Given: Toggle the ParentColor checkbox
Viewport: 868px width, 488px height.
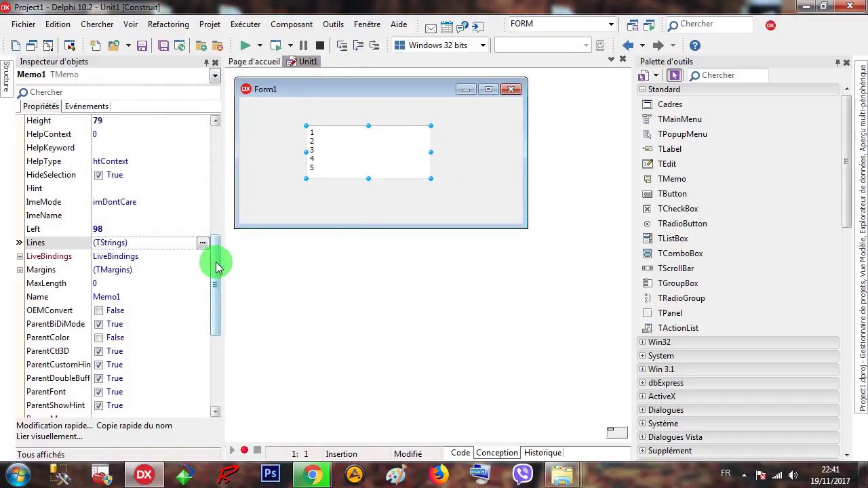Looking at the screenshot, I should pos(98,338).
